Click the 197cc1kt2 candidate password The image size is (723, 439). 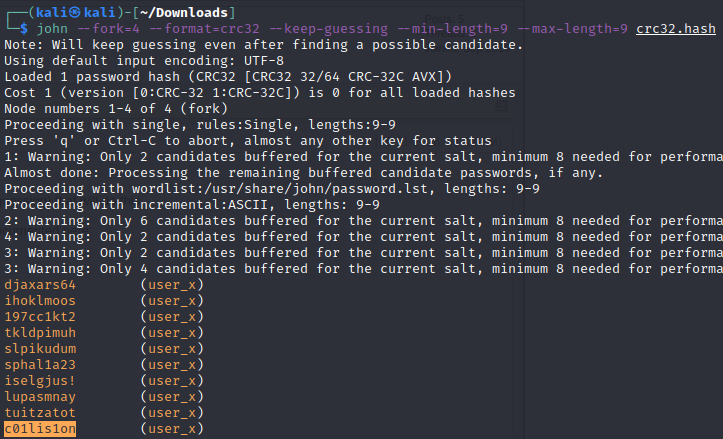tap(40, 317)
